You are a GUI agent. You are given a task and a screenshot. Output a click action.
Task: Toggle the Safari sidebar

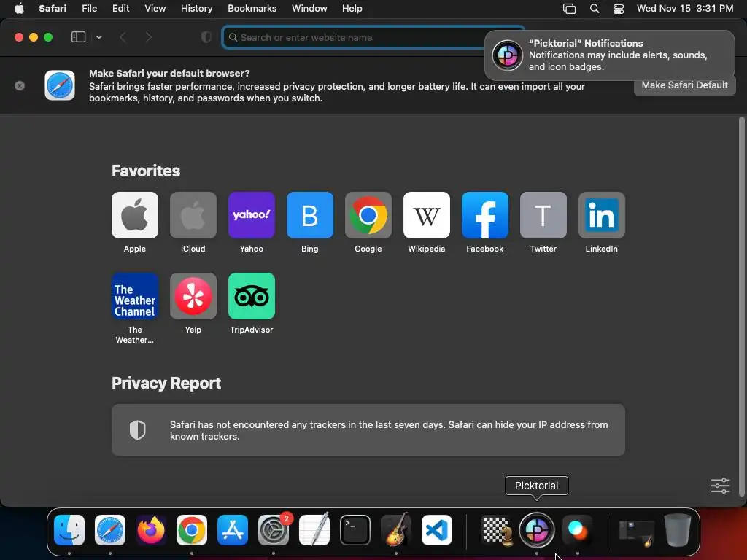(x=78, y=37)
